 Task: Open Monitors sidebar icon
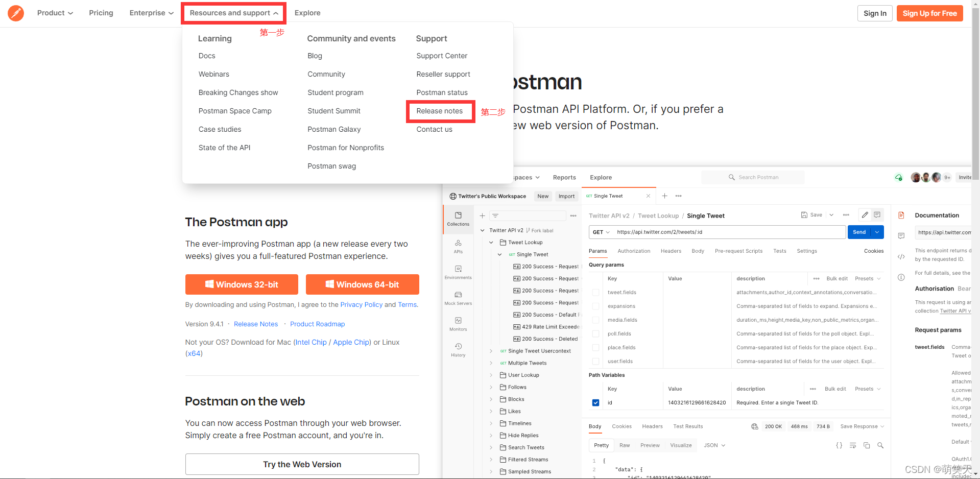click(x=458, y=324)
